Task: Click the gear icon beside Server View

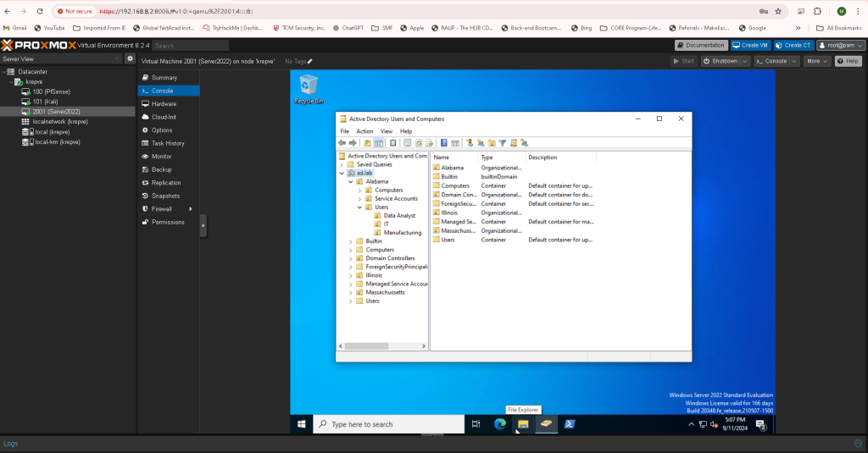Action: pos(130,59)
